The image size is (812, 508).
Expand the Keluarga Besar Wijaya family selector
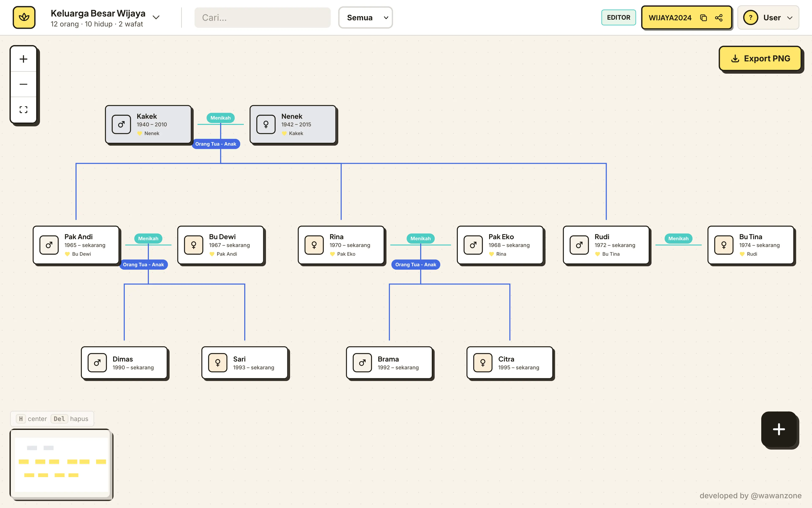(x=156, y=18)
